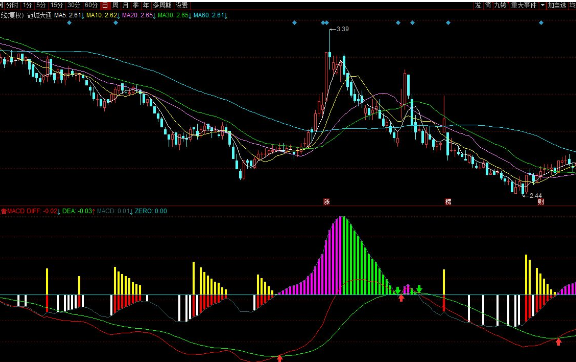Select the 15分 chart period
This screenshot has height=362, width=576.
[x=57, y=5]
